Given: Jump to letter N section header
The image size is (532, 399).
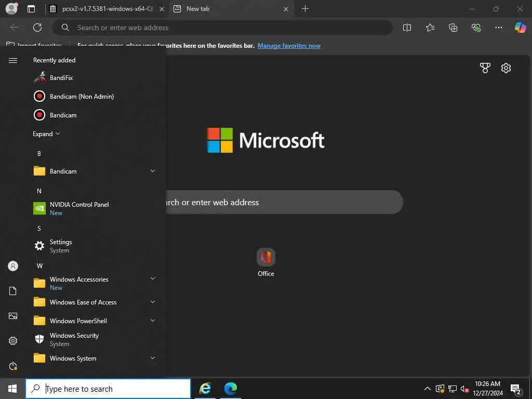Looking at the screenshot, I should [39, 191].
